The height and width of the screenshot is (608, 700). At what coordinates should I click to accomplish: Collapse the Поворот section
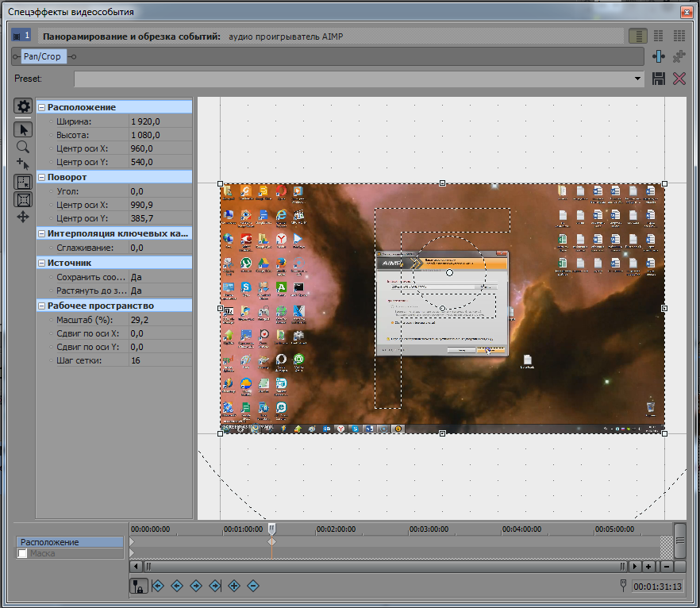[41, 177]
